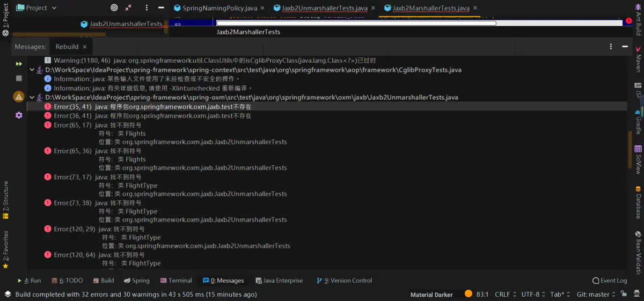The image size is (644, 301).
Task: Click the Xlint:unchecked information message
Action: 148,88
